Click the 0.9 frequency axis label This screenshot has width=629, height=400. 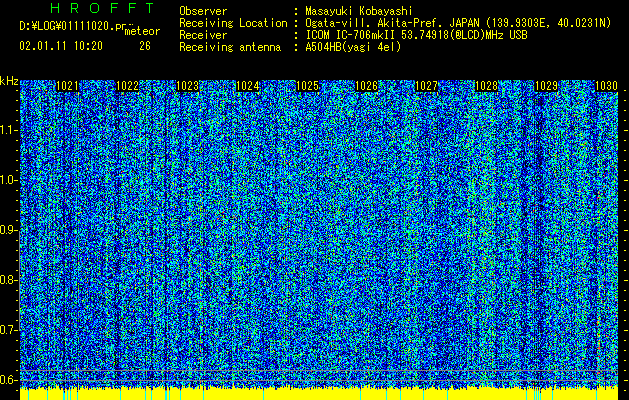click(x=8, y=230)
